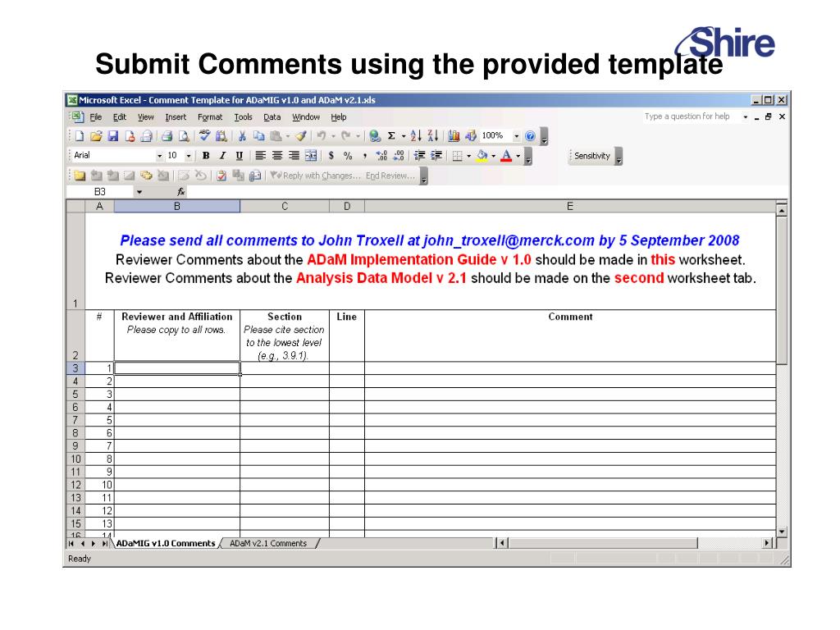Click the Open file folder icon
Image resolution: width=840 pixels, height=630 pixels.
coord(96,136)
